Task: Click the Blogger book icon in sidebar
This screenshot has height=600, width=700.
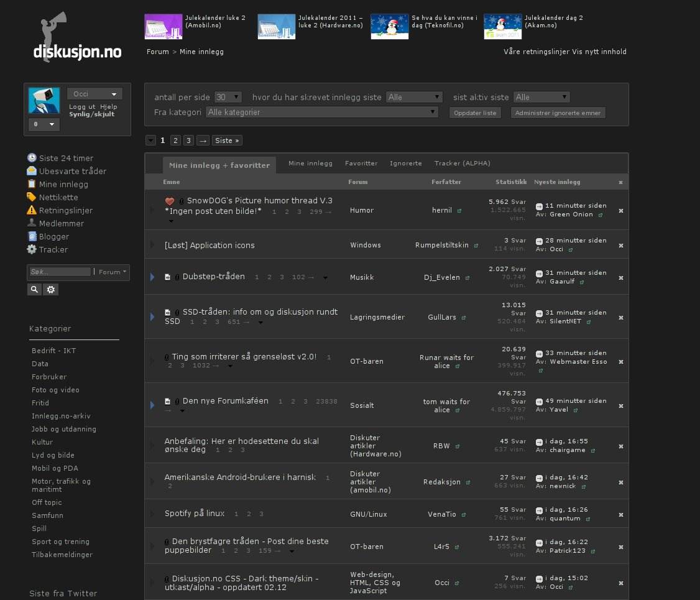Action: (32, 236)
